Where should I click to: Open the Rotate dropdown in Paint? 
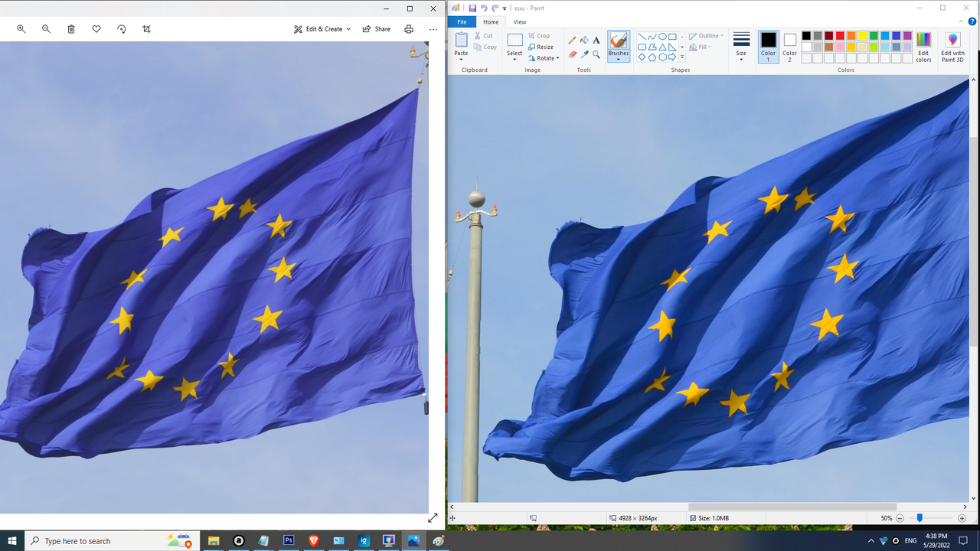(544, 58)
